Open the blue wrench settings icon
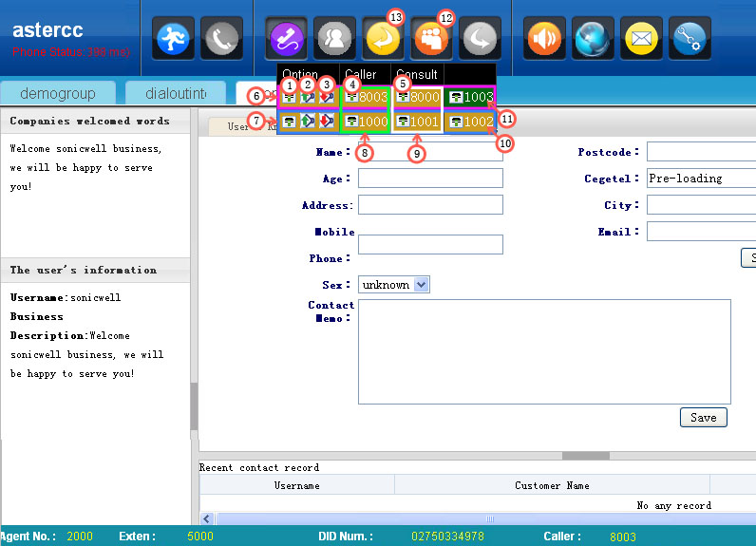This screenshot has width=756, height=546. pyautogui.click(x=689, y=38)
